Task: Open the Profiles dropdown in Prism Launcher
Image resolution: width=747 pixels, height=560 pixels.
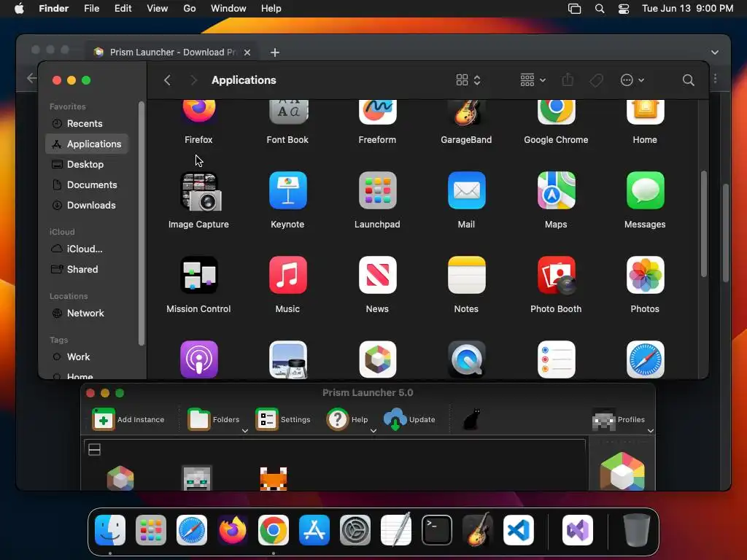Action: (651, 430)
